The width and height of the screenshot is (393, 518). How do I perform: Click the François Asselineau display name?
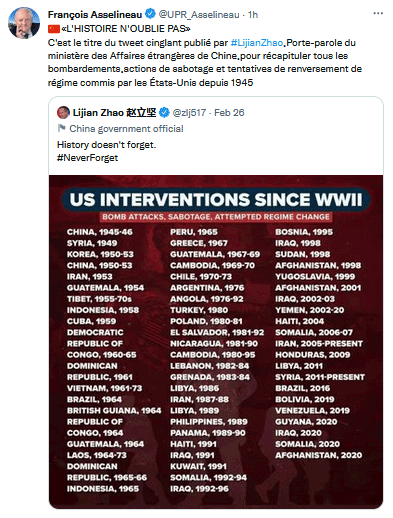point(95,15)
